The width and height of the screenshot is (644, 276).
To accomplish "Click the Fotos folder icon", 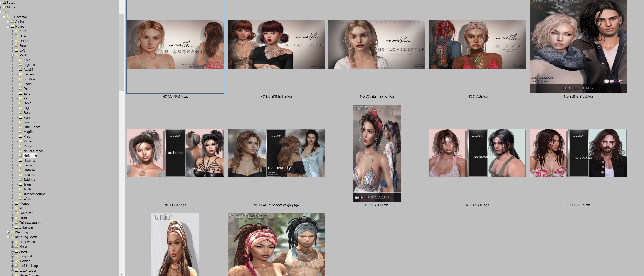I will click(4, 2).
